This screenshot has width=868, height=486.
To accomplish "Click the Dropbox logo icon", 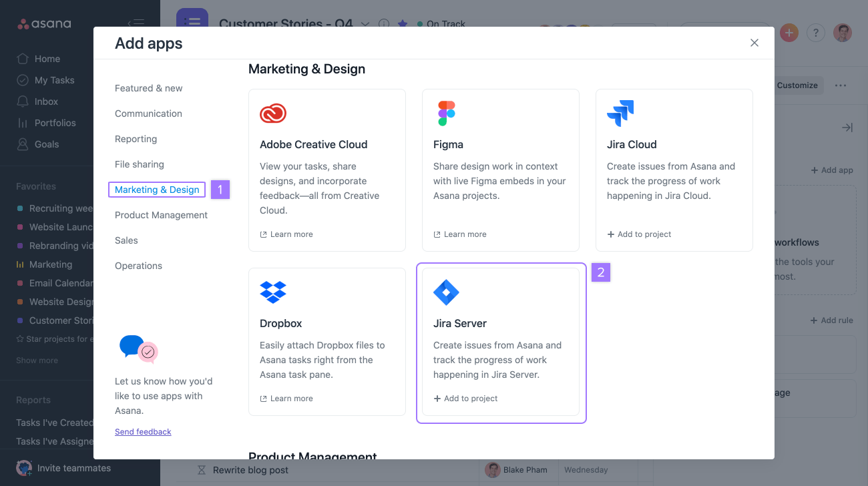I will 273,292.
